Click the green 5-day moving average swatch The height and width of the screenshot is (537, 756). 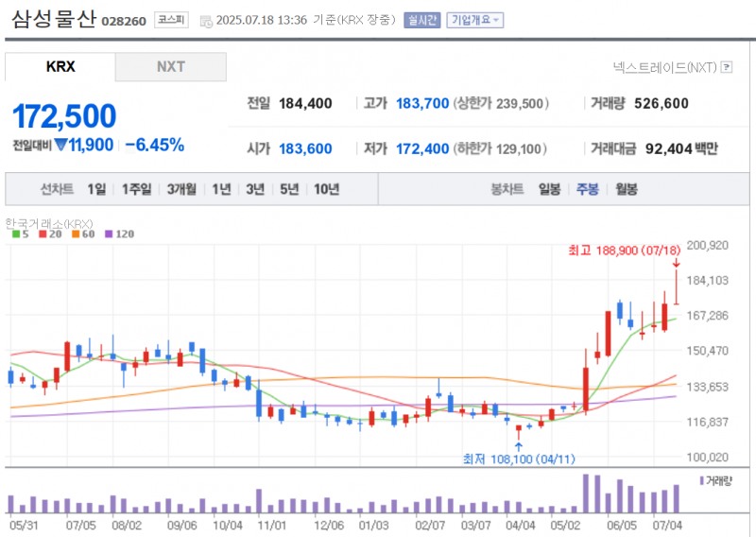pyautogui.click(x=15, y=234)
